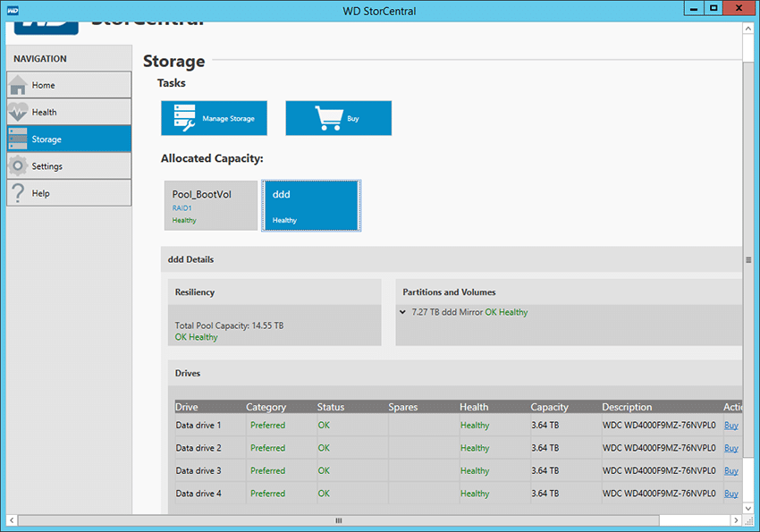Select the ddd storage pool tile
Screen dimensions: 760x532
(311, 206)
